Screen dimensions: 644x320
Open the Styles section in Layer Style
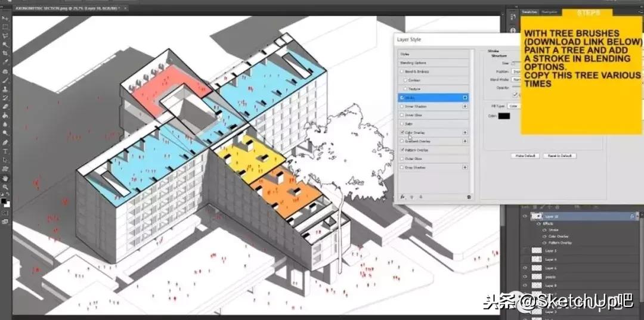[434, 54]
